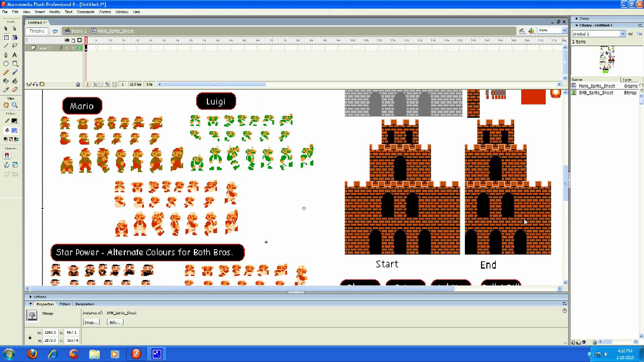Click the Edit... button in Properties

point(115,322)
